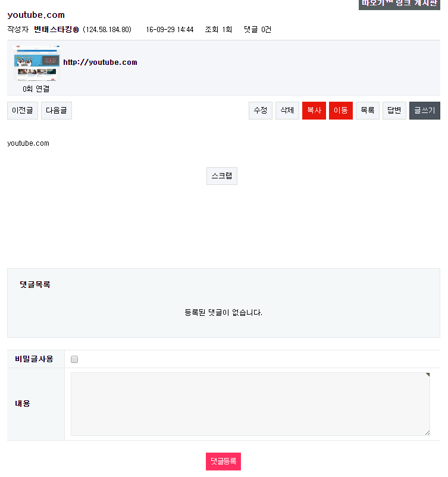Click the red 이동 move button

[x=341, y=111]
